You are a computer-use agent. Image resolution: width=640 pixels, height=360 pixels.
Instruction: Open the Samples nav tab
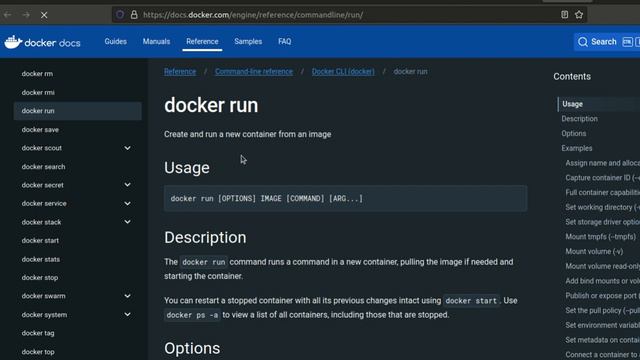pyautogui.click(x=248, y=42)
